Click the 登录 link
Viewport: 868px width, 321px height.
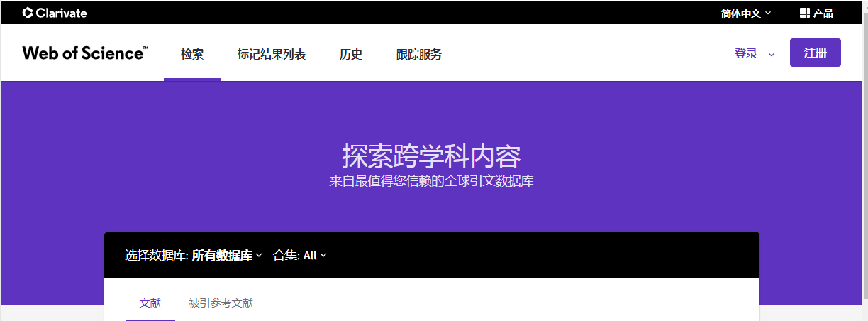tap(746, 54)
